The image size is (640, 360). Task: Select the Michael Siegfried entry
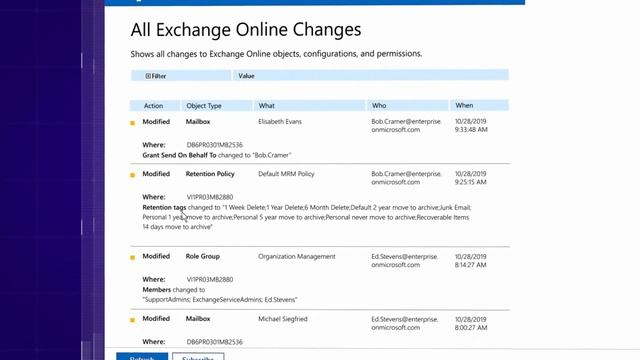click(x=282, y=319)
